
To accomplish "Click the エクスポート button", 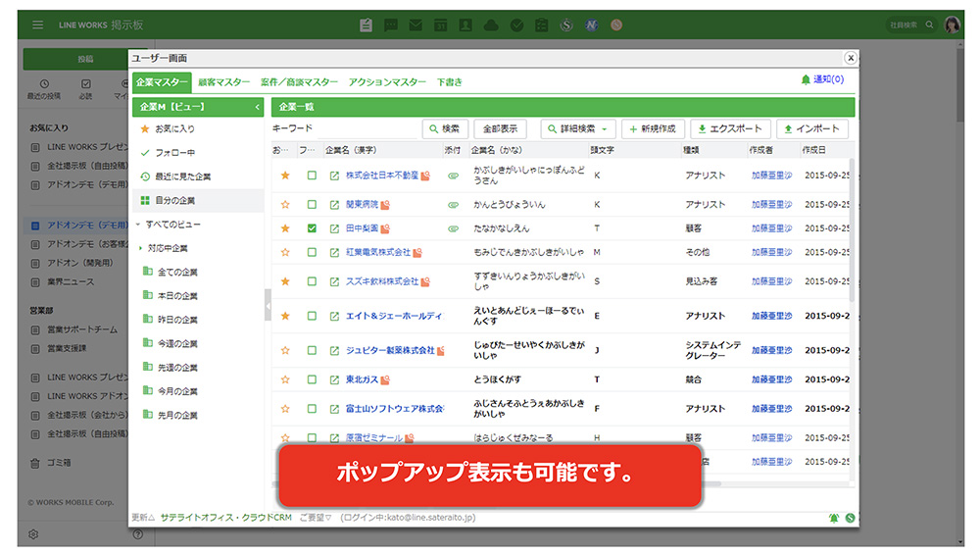I will click(x=730, y=128).
